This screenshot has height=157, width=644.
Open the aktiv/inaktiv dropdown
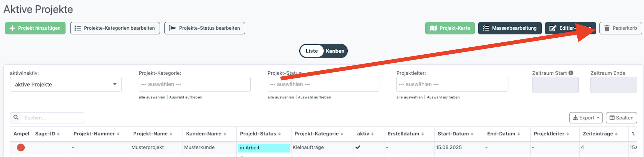65,84
